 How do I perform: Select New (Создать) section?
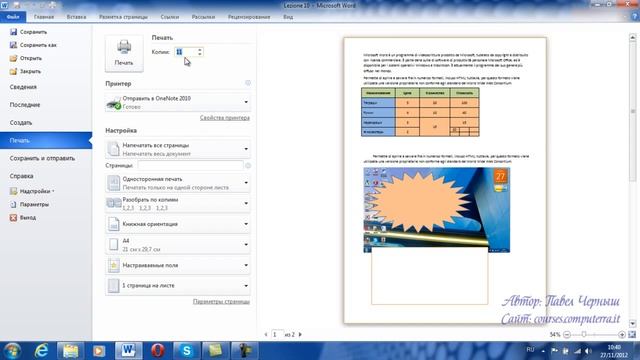[21, 122]
